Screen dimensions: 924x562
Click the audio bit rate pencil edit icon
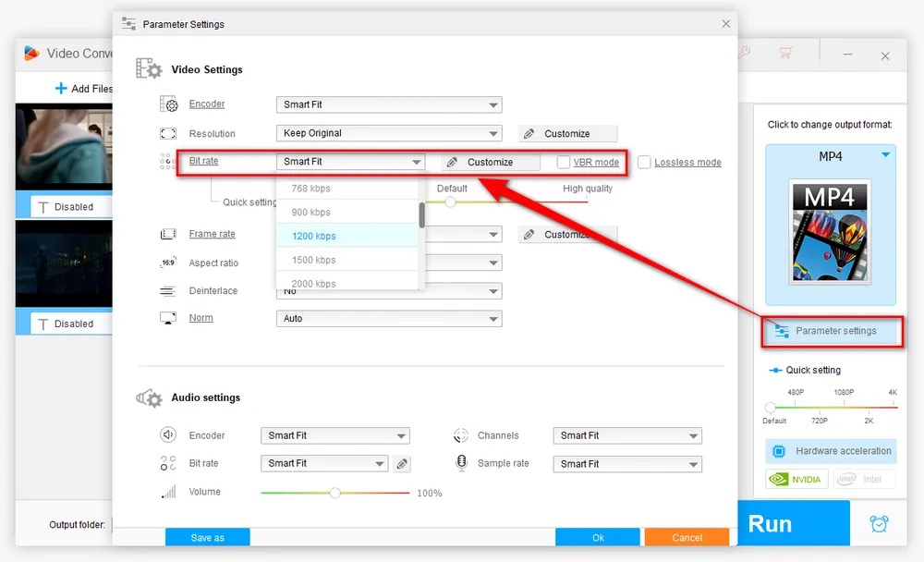tap(402, 464)
